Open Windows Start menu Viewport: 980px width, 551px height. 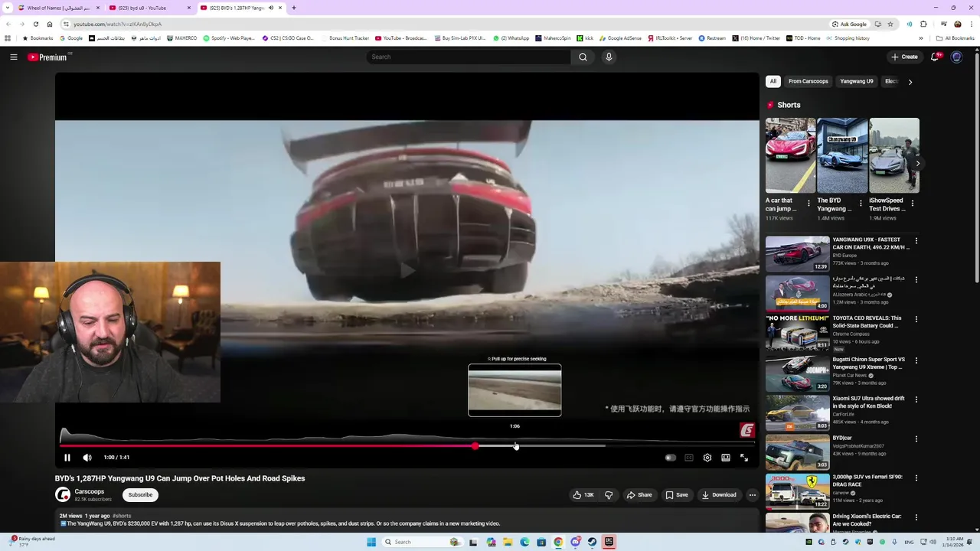[371, 542]
